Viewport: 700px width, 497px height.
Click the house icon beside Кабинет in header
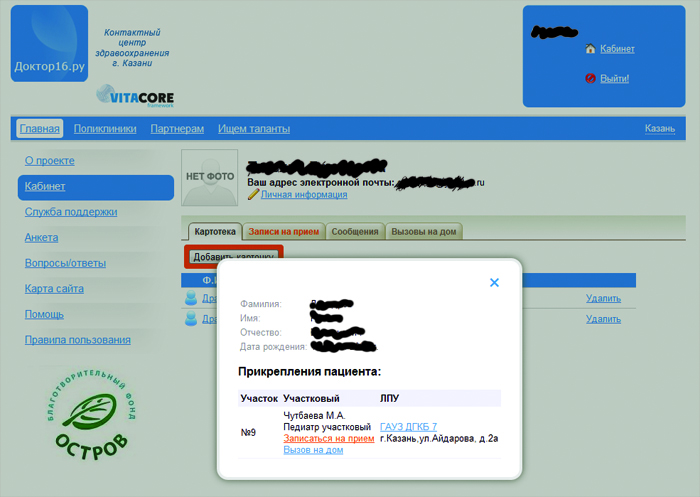click(590, 49)
